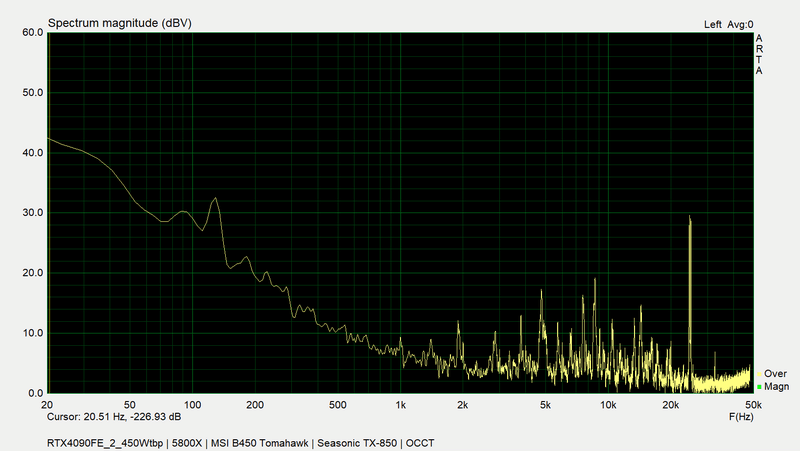
Task: Click the 40.0 y-axis label
Action: tap(33, 153)
